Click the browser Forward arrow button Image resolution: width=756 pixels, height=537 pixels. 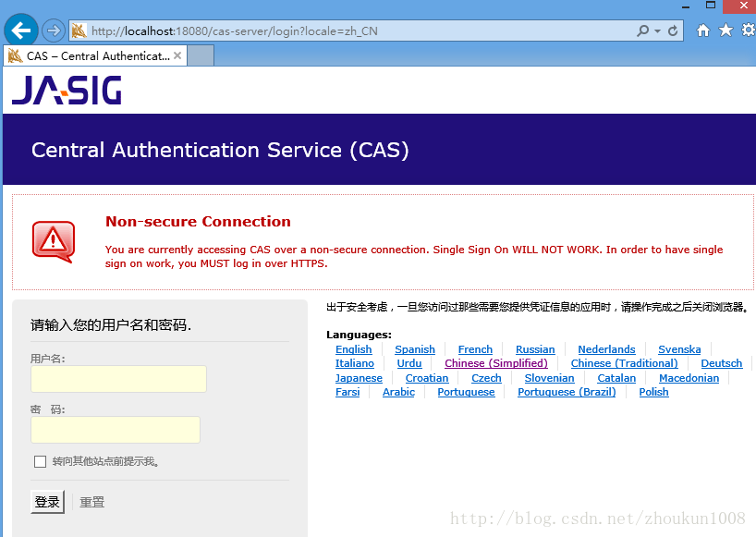[x=53, y=31]
